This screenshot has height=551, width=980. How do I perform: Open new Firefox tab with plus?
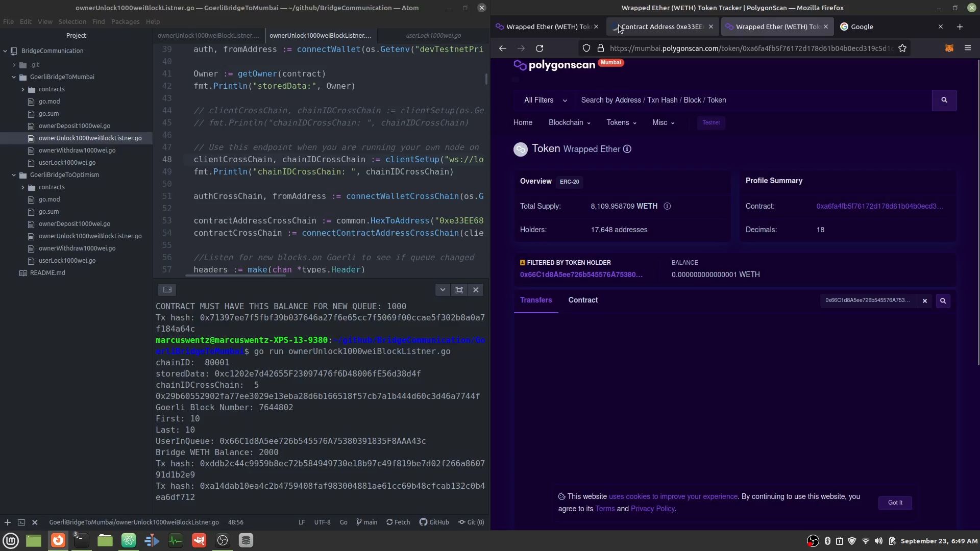coord(960,27)
